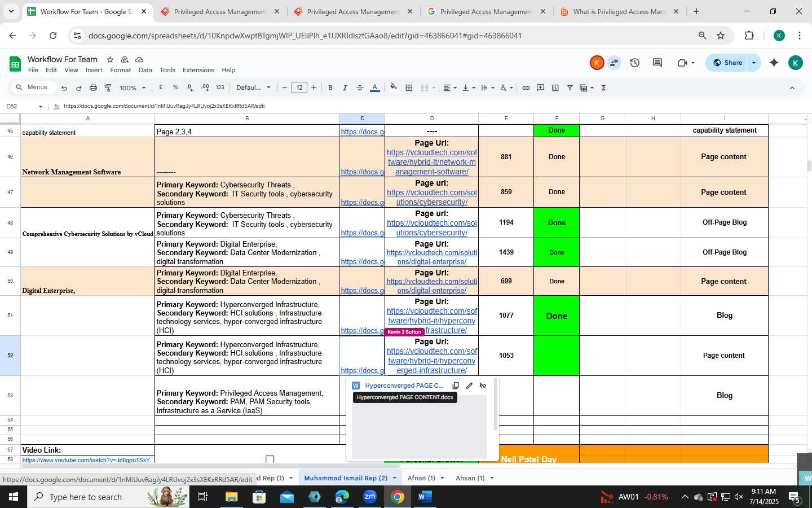Star the Workflow For Team document
This screenshot has width=812, height=508.
pos(110,59)
